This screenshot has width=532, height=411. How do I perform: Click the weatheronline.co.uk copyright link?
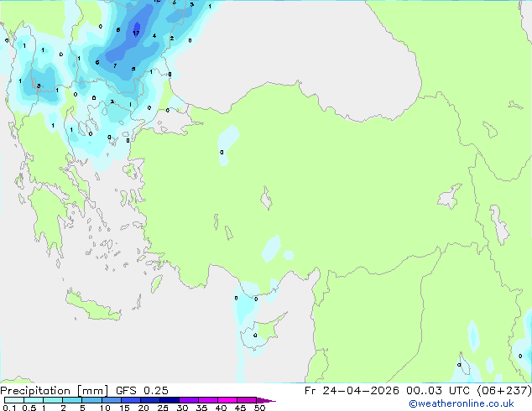pos(461,403)
